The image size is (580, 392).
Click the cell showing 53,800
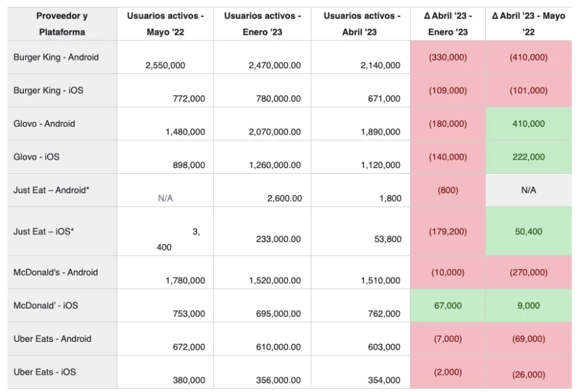pyautogui.click(x=361, y=231)
